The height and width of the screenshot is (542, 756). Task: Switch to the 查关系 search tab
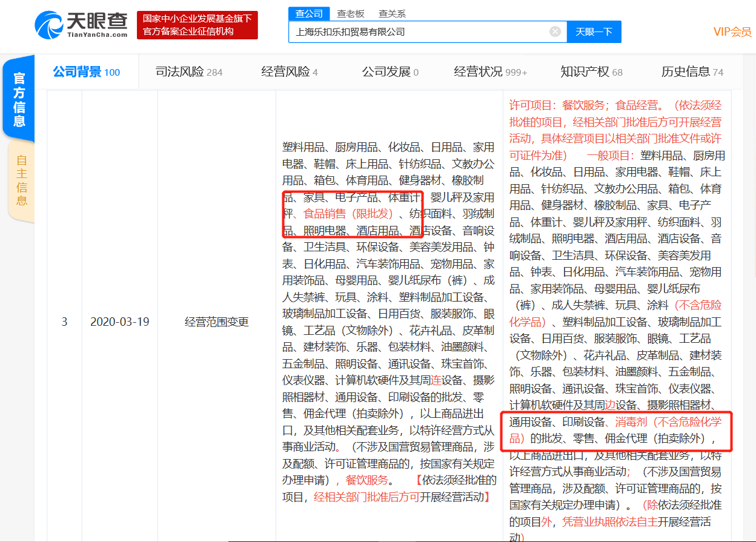[x=392, y=13]
